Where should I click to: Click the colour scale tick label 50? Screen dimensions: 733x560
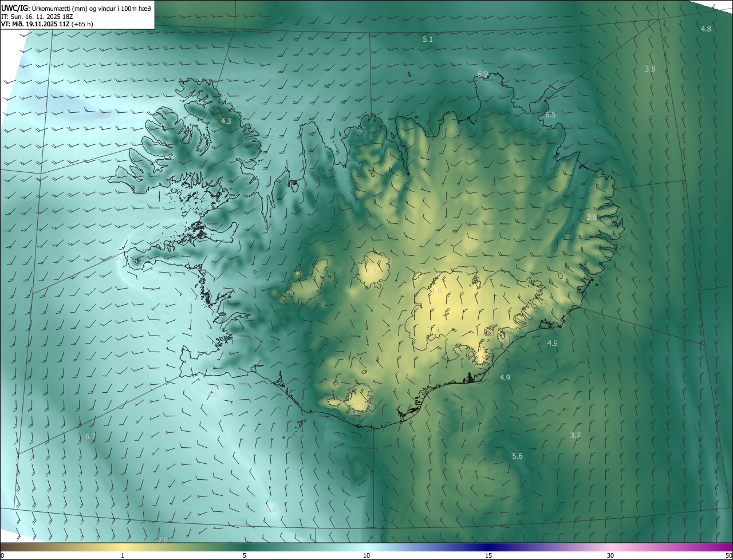click(728, 556)
